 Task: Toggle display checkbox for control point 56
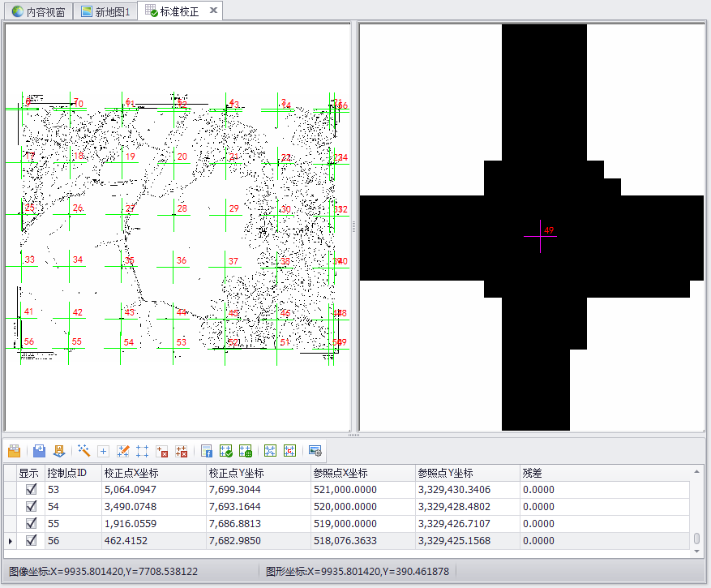click(x=32, y=541)
